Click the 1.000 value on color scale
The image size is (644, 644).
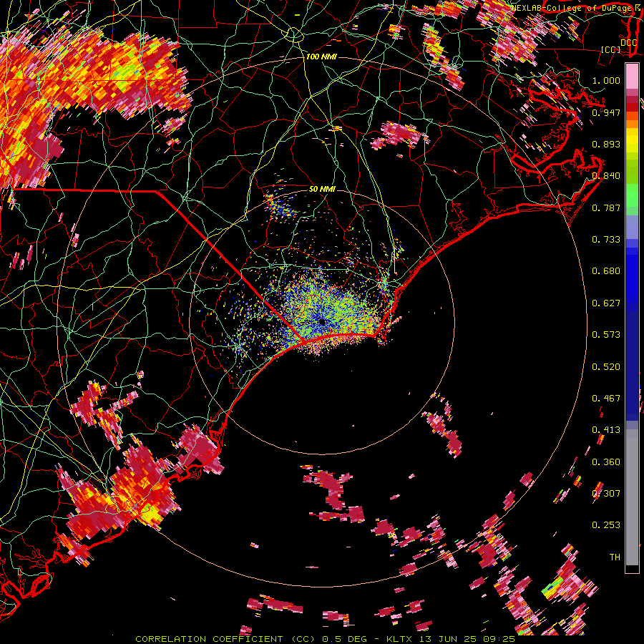click(x=606, y=80)
